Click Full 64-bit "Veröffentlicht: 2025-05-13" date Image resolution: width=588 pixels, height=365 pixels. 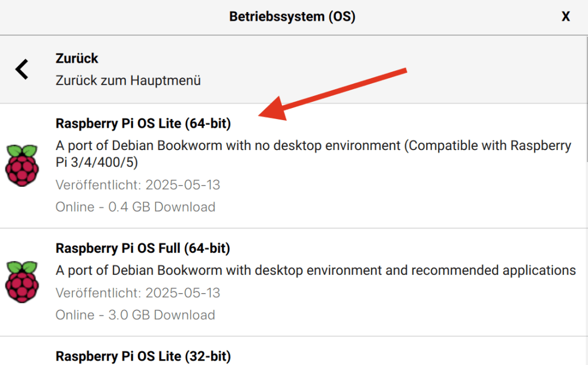138,293
